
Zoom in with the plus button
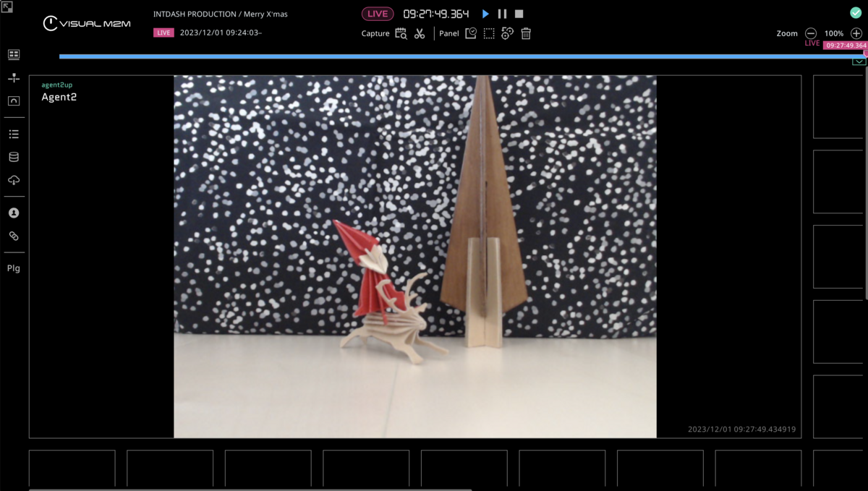(856, 33)
